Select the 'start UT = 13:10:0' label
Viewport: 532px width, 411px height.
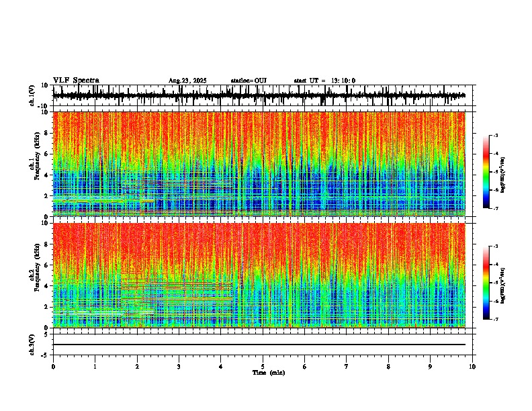coord(324,81)
